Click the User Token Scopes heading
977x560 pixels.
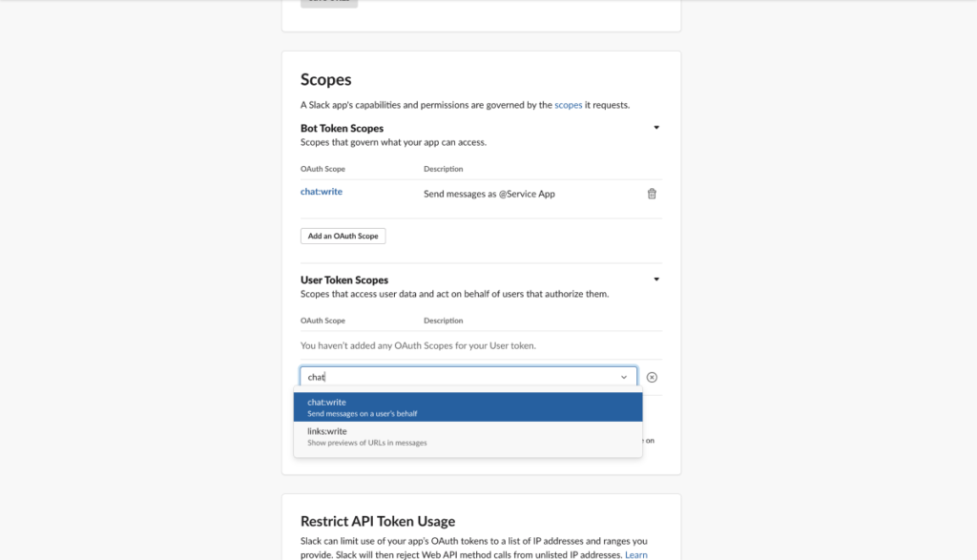[x=344, y=280]
